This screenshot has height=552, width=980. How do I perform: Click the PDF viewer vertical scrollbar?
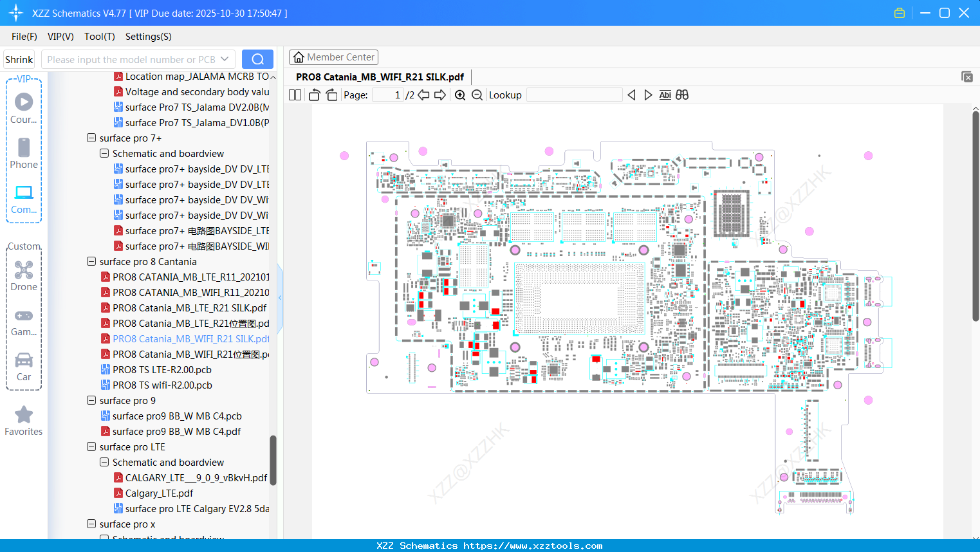[975, 216]
